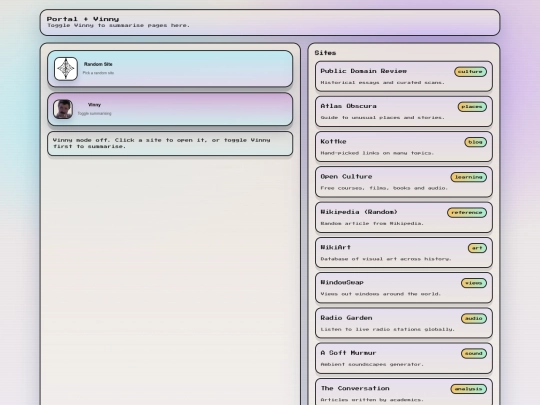This screenshot has height=405, width=540.
Task: Click the art tag badge
Action: 477,248
